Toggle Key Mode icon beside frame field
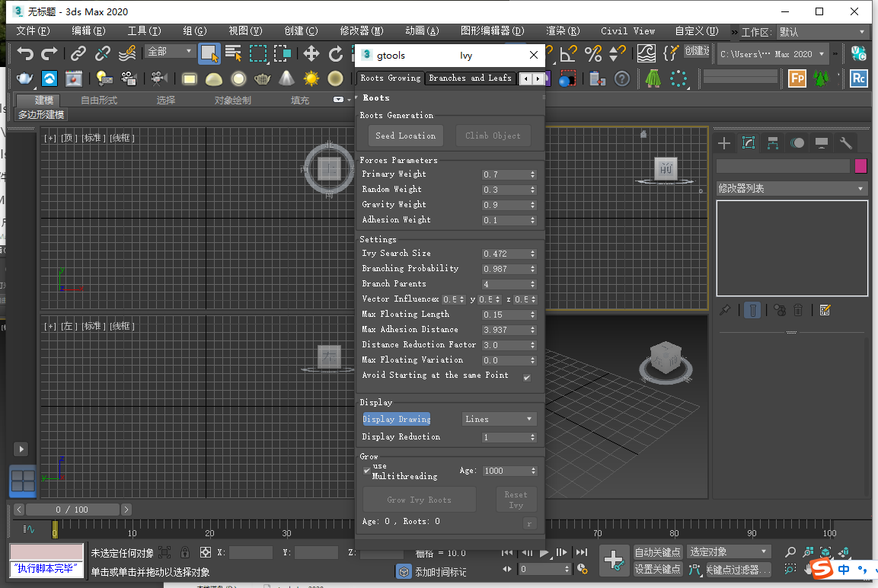 507,569
